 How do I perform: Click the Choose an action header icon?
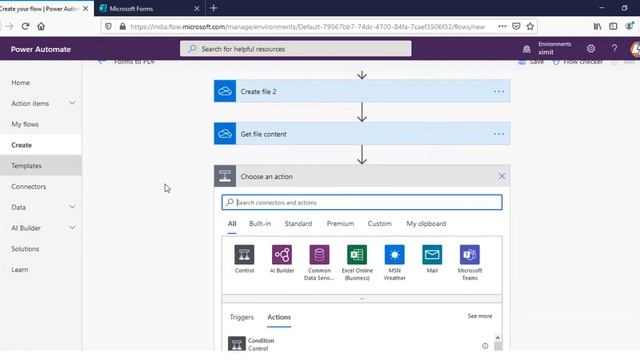coord(225,176)
